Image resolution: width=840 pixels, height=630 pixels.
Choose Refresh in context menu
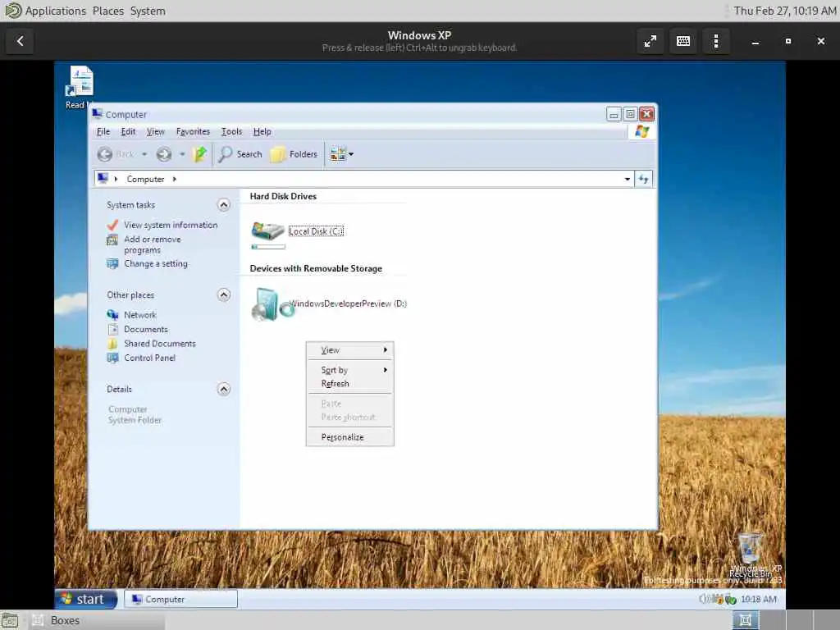pyautogui.click(x=349, y=384)
